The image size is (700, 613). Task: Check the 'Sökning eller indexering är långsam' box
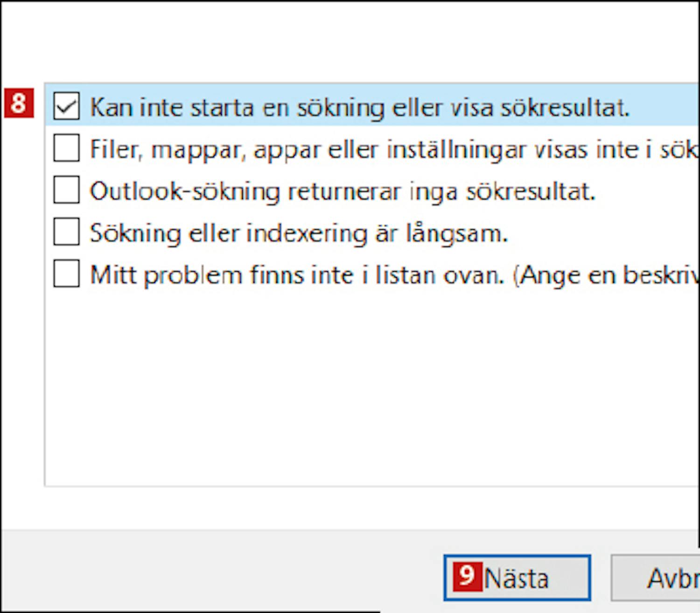point(66,232)
